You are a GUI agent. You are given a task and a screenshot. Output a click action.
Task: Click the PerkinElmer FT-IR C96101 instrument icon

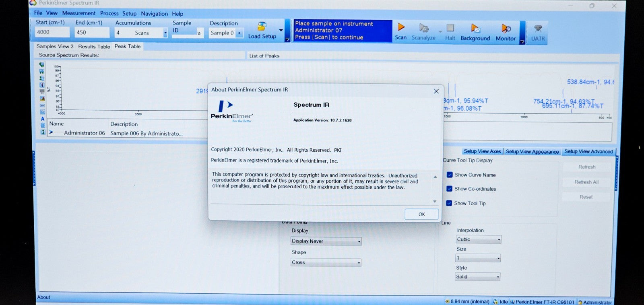click(x=512, y=302)
